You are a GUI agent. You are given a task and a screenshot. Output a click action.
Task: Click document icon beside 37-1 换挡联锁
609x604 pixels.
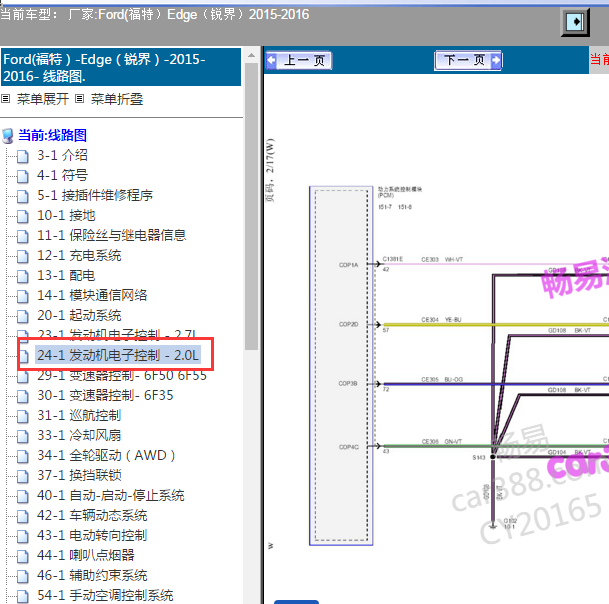coord(23,476)
